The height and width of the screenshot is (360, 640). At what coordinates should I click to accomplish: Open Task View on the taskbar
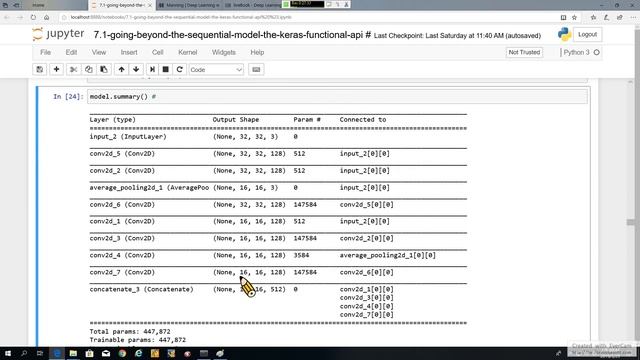(40, 353)
